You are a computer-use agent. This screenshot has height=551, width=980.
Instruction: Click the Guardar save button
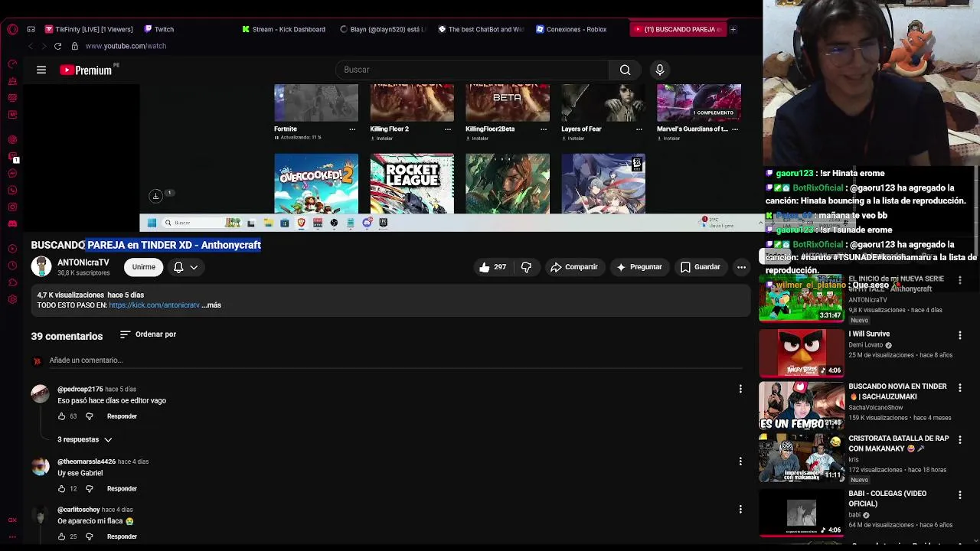[700, 267]
